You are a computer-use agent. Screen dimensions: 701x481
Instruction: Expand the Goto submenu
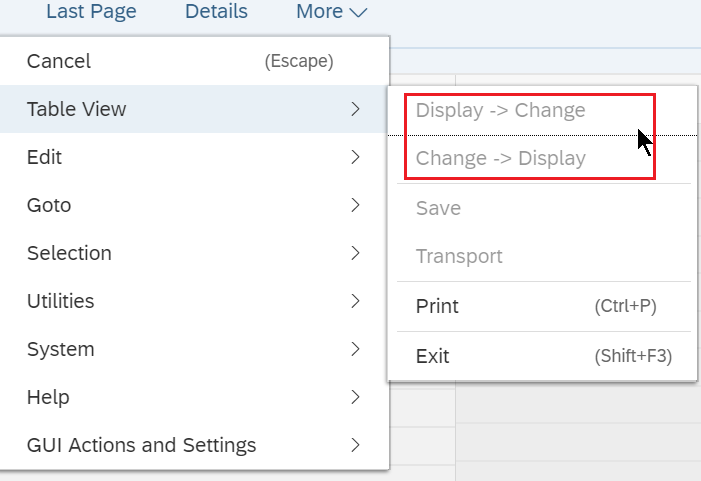click(x=194, y=205)
